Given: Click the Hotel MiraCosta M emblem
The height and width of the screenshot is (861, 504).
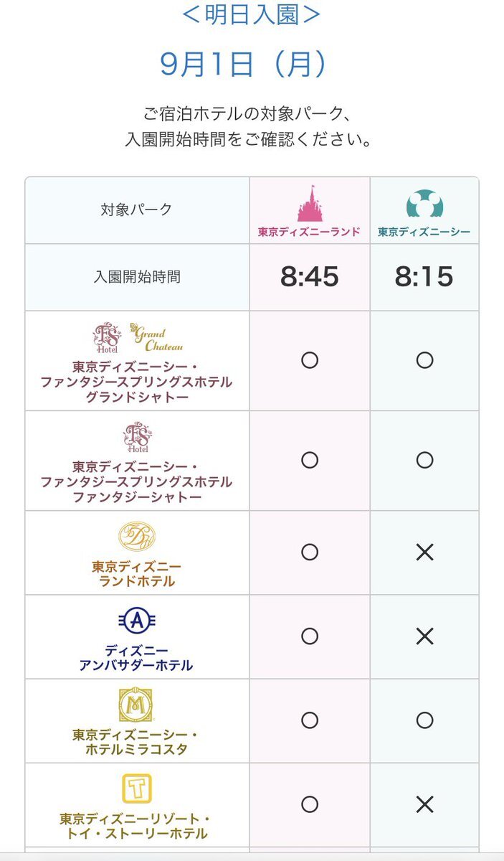Looking at the screenshot, I should pyautogui.click(x=136, y=705).
